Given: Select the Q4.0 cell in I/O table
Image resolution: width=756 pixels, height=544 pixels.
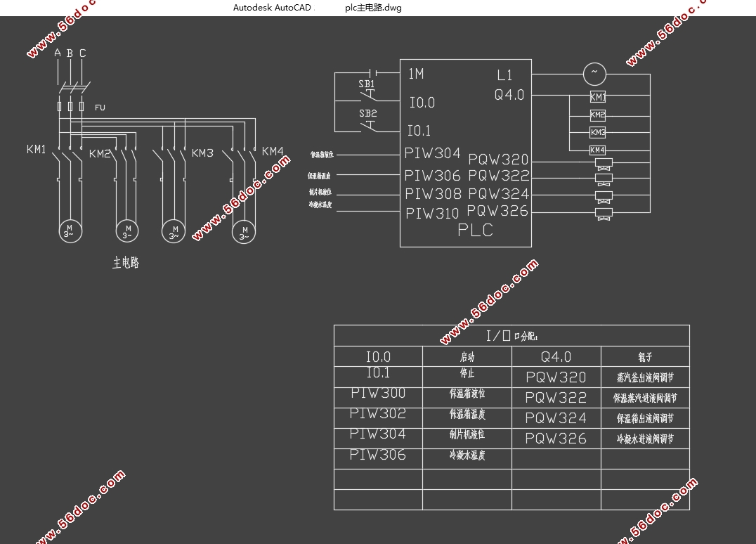Looking at the screenshot, I should tap(556, 356).
